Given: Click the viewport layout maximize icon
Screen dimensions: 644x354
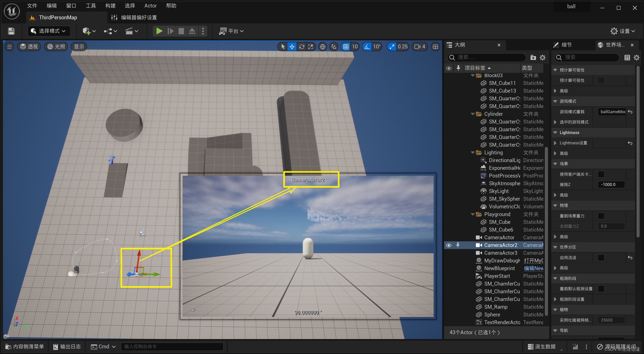Looking at the screenshot, I should coord(435,47).
